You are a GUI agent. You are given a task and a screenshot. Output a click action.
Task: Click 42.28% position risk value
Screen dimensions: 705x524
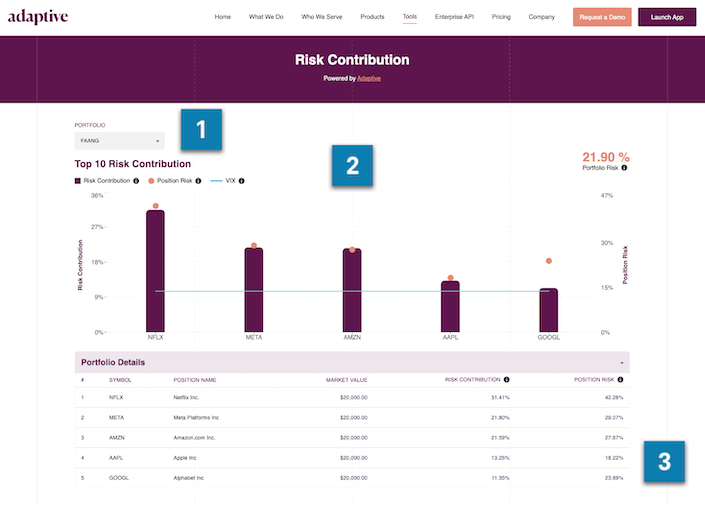(614, 398)
